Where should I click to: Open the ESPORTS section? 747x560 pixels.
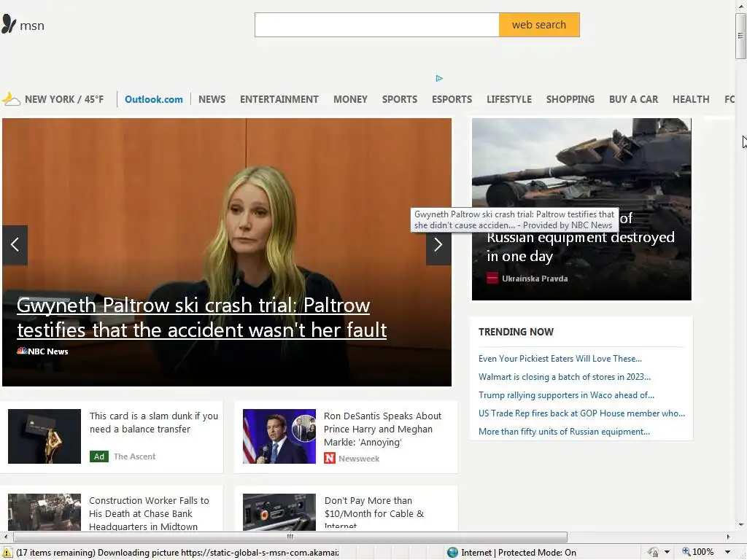coord(452,99)
